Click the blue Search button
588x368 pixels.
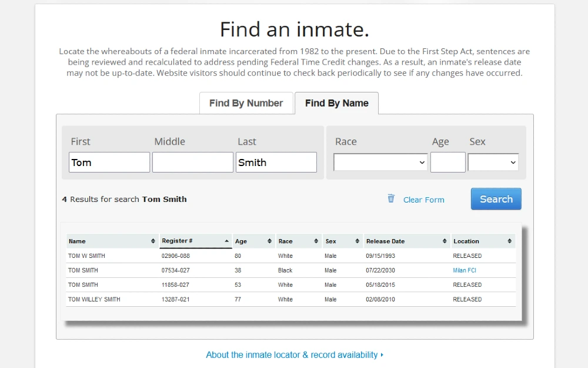(496, 198)
